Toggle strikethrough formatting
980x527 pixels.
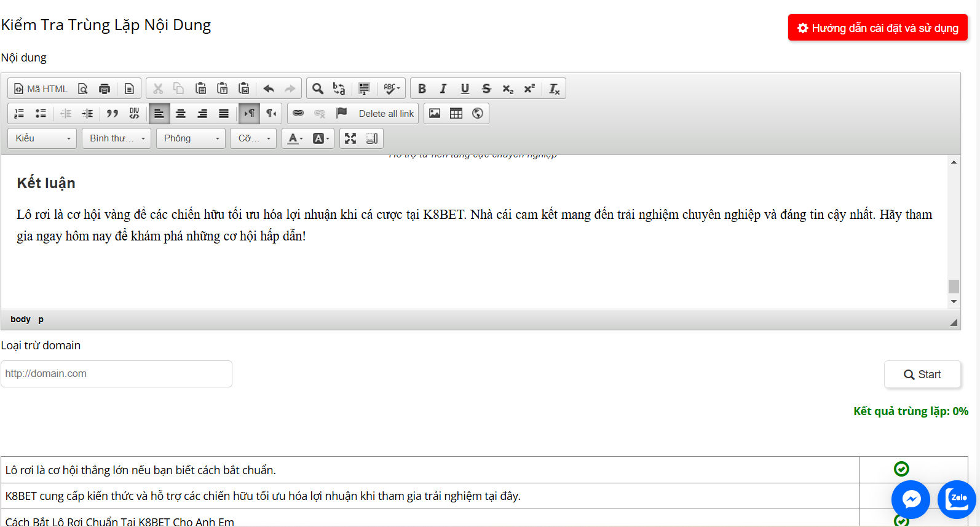pos(486,89)
